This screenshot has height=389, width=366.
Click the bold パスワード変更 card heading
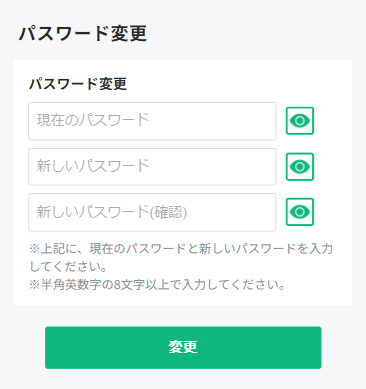78,84
